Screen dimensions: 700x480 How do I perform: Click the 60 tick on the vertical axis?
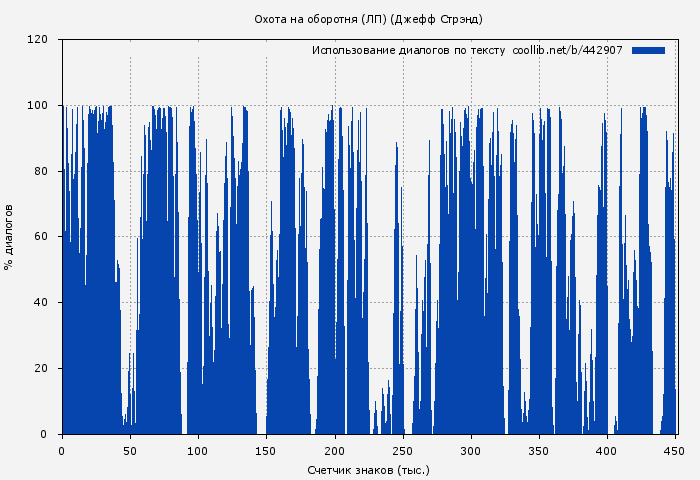click(x=41, y=237)
